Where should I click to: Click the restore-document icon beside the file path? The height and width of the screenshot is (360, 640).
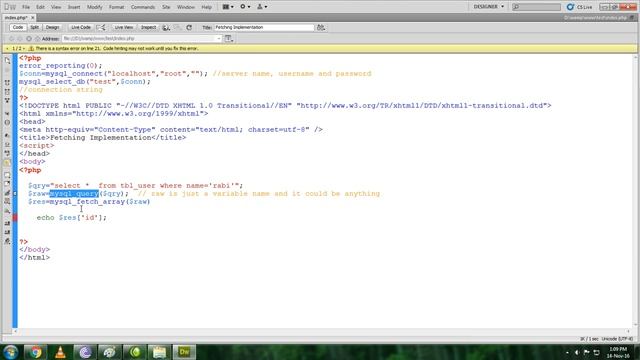[x=633, y=18]
